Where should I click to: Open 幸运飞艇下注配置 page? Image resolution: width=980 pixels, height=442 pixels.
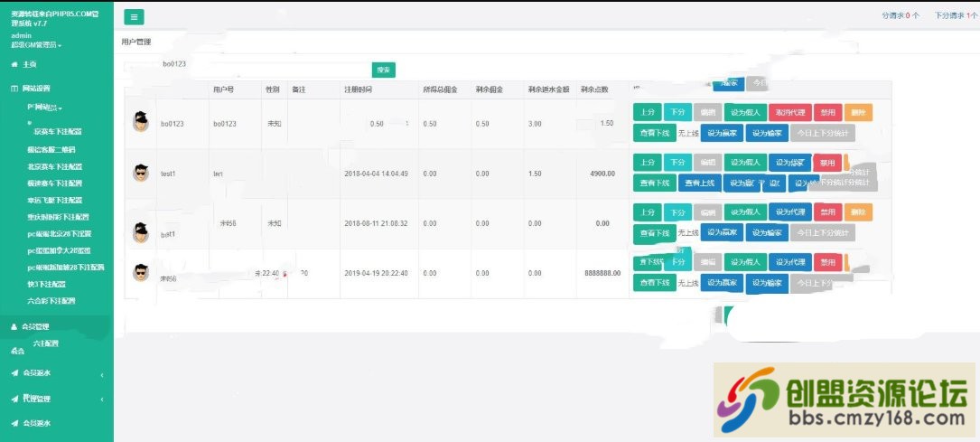(x=54, y=200)
